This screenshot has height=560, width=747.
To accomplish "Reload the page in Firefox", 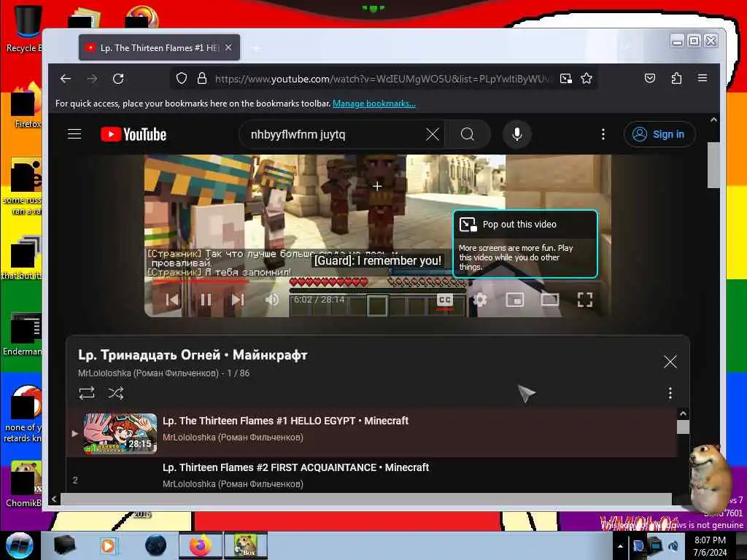I will point(118,79).
